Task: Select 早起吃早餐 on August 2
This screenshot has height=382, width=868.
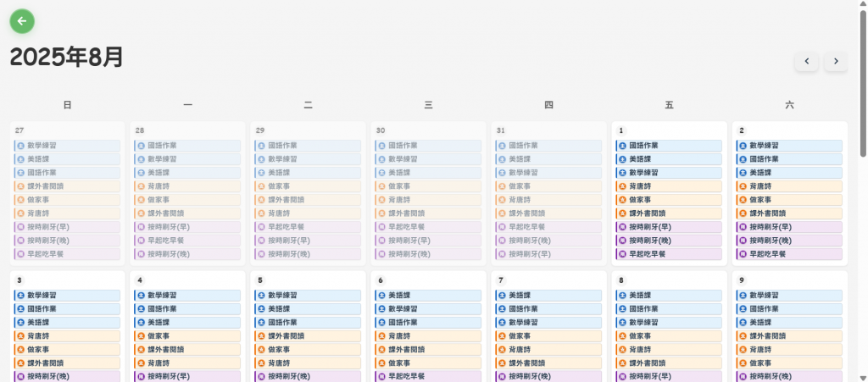Action: click(x=789, y=254)
